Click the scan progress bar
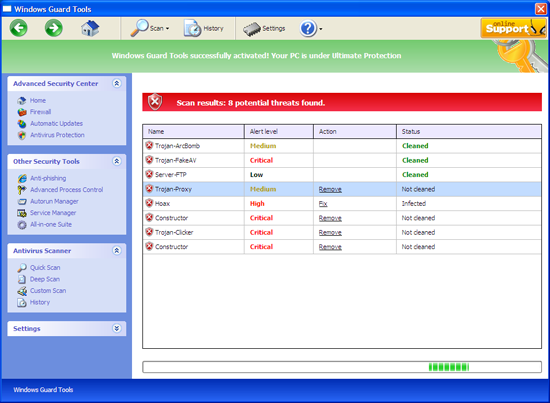This screenshot has height=403, width=550. tap(342, 367)
